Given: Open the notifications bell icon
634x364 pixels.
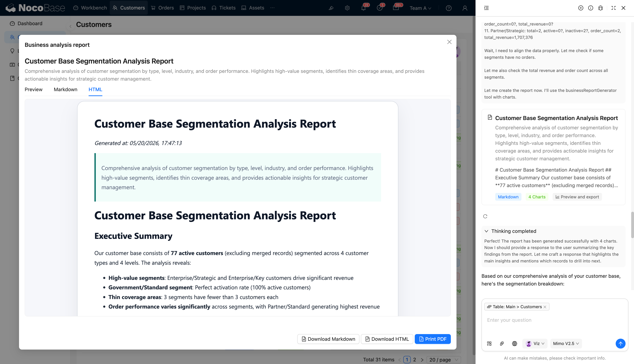Looking at the screenshot, I should [363, 8].
